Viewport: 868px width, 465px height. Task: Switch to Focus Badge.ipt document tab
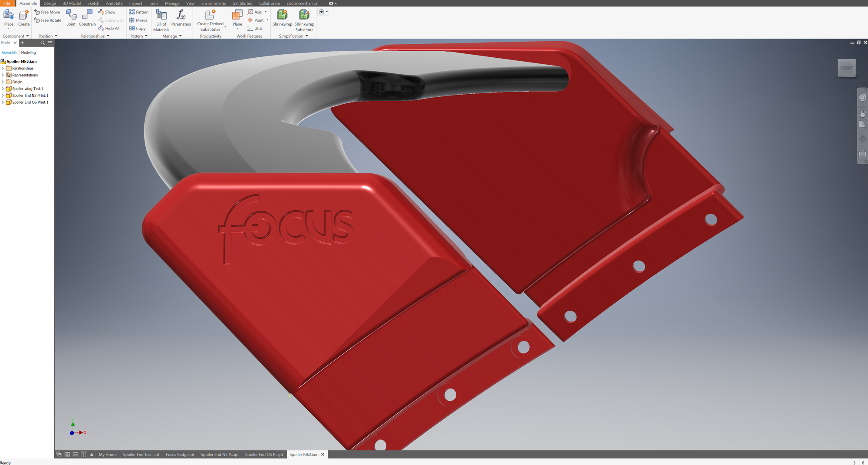[x=180, y=455]
